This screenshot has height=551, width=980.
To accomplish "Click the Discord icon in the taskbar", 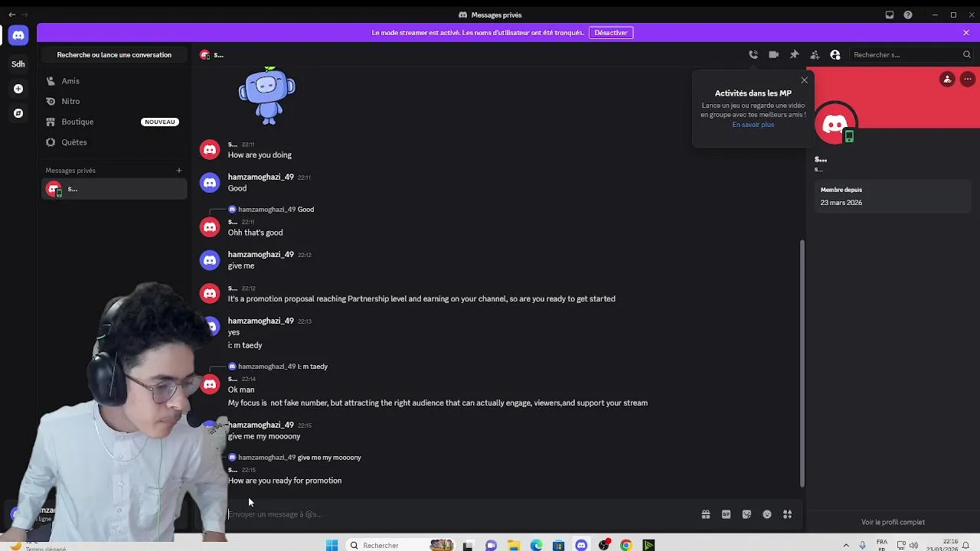I will 581,545.
